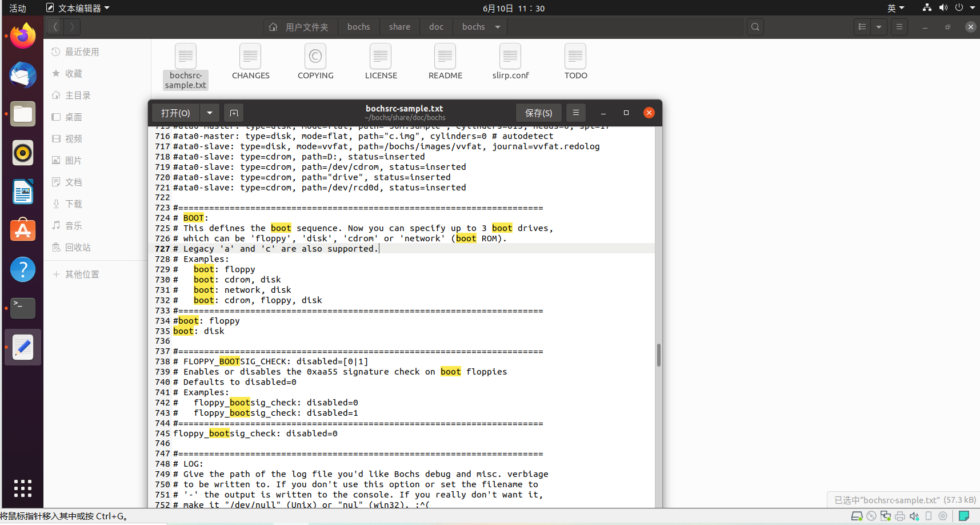Open the power menu icon
980x525 pixels.
[959, 8]
